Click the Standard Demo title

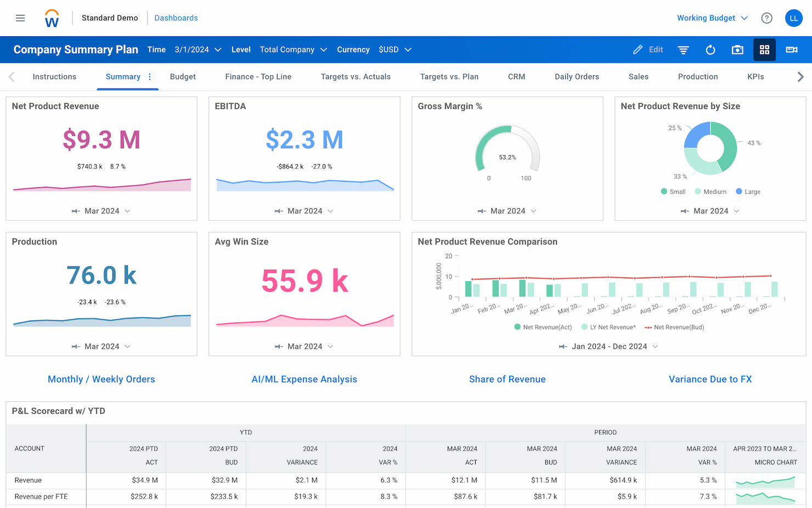pos(110,18)
